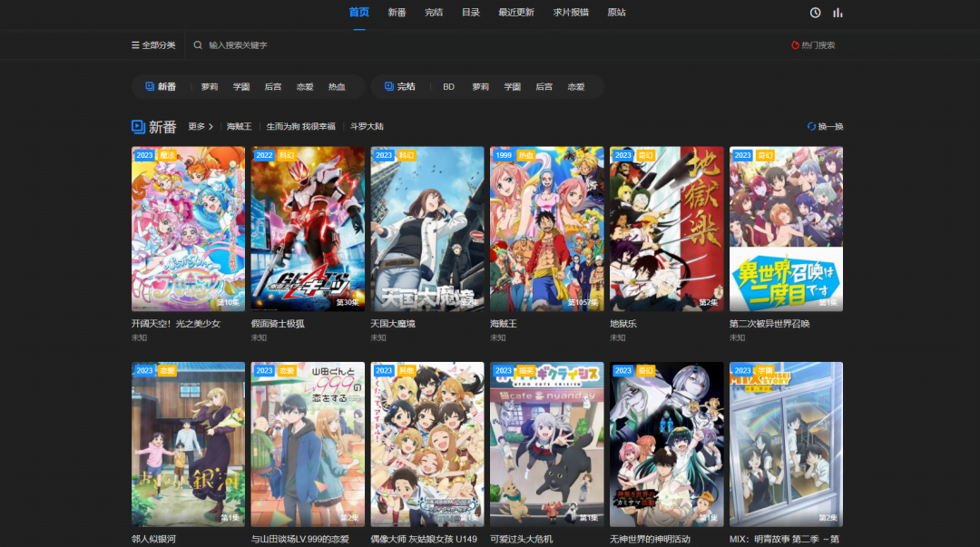Click the 热门搜索 fire icon
The height and width of the screenshot is (547, 980).
pyautogui.click(x=796, y=45)
